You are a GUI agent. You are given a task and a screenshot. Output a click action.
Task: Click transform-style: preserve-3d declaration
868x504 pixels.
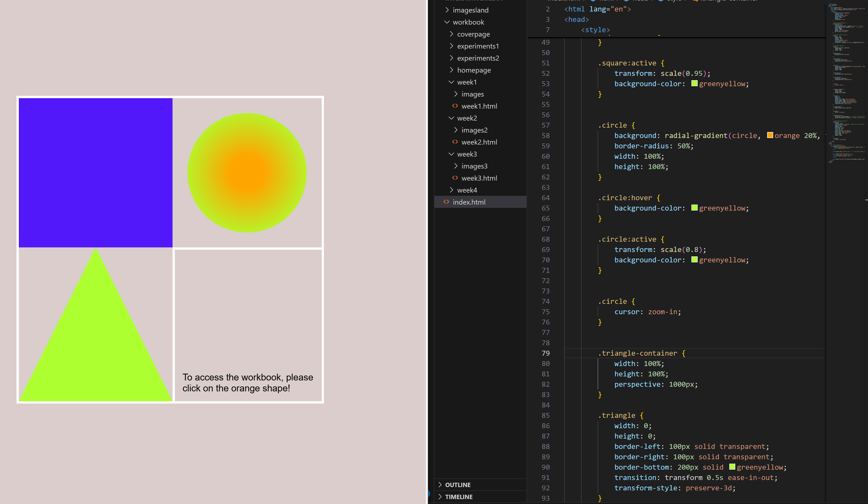tap(675, 488)
